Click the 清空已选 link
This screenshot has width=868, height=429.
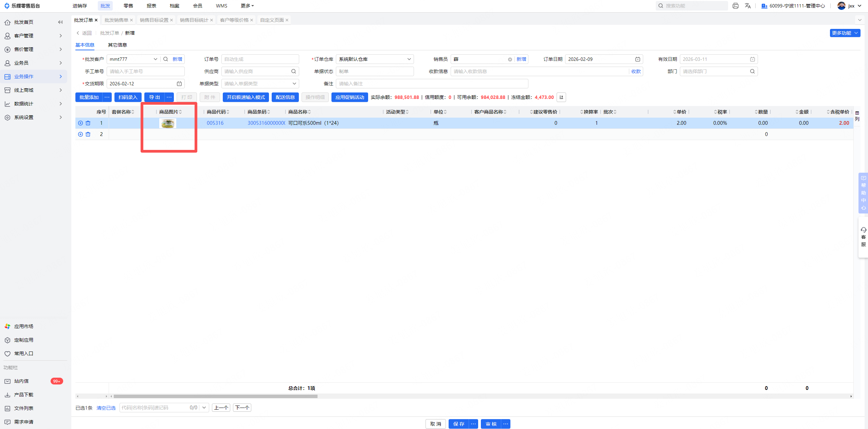106,408
